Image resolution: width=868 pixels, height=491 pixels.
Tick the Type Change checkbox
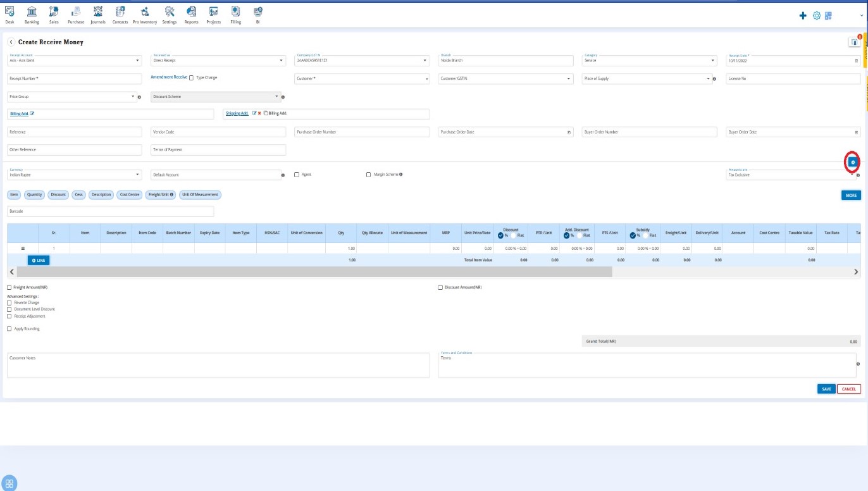click(x=192, y=78)
